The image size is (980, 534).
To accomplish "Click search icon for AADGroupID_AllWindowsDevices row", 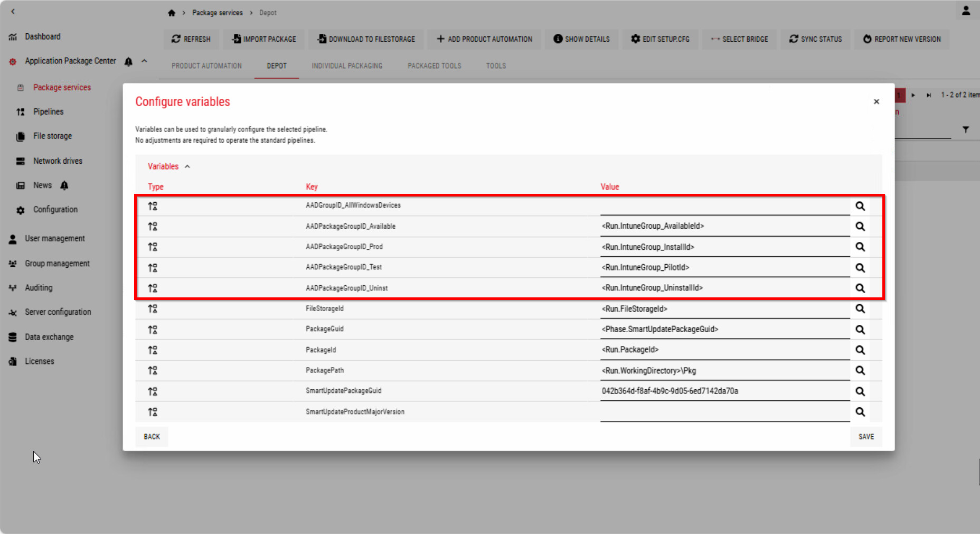I will 860,206.
